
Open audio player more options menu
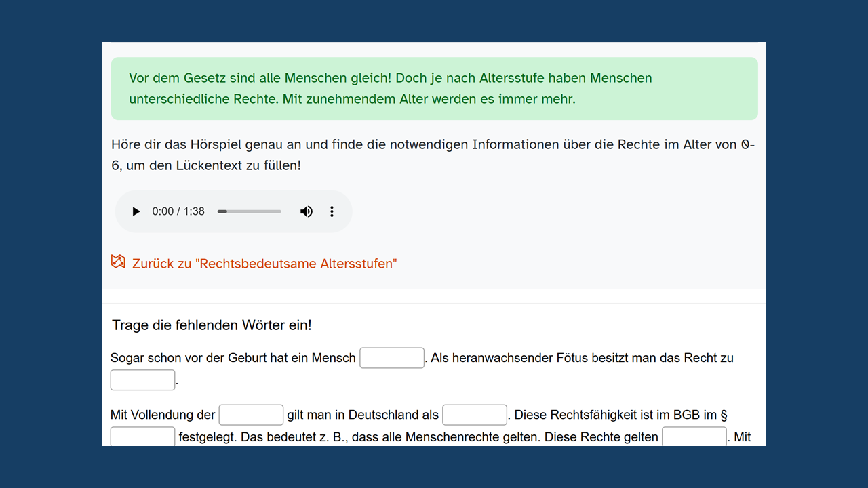pyautogui.click(x=332, y=211)
